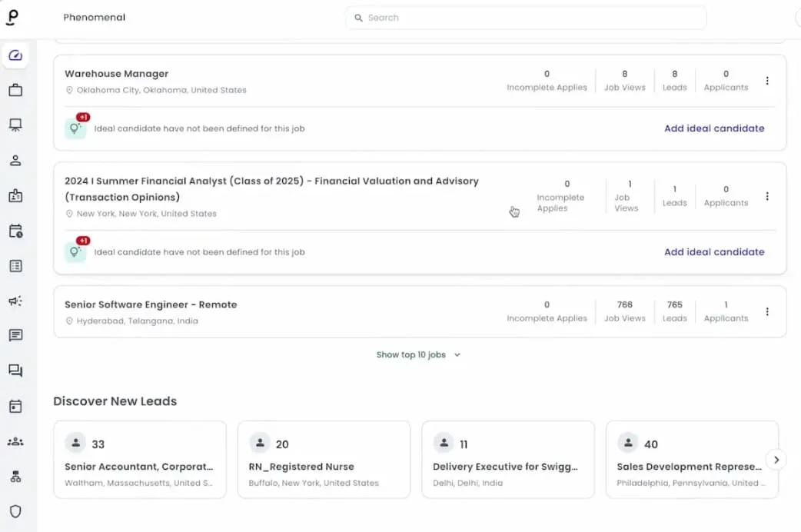Click Phenomenal workspace name
The image size is (801, 532).
pyautogui.click(x=95, y=18)
